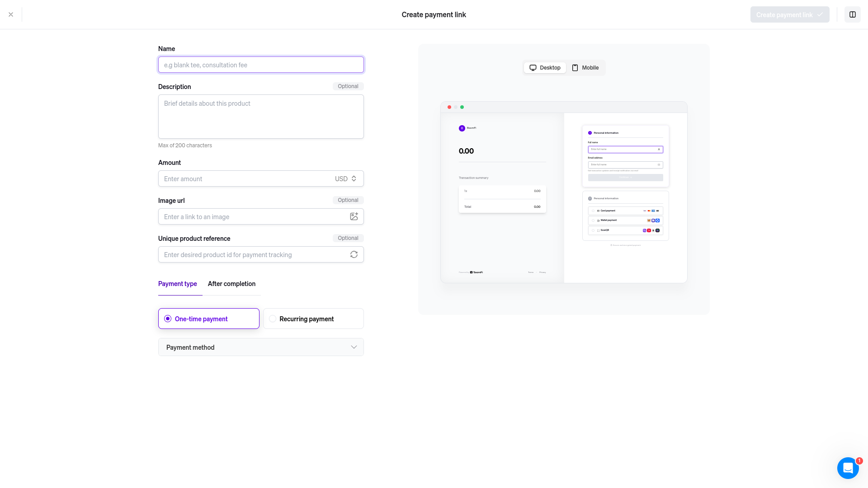The width and height of the screenshot is (868, 488).
Task: Select the Payment type tab
Action: (x=177, y=284)
